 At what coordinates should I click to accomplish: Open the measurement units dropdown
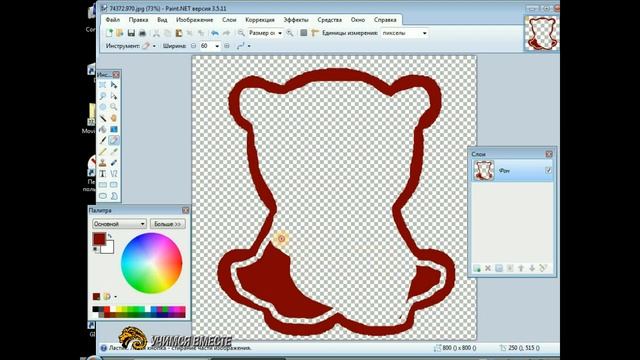424,33
